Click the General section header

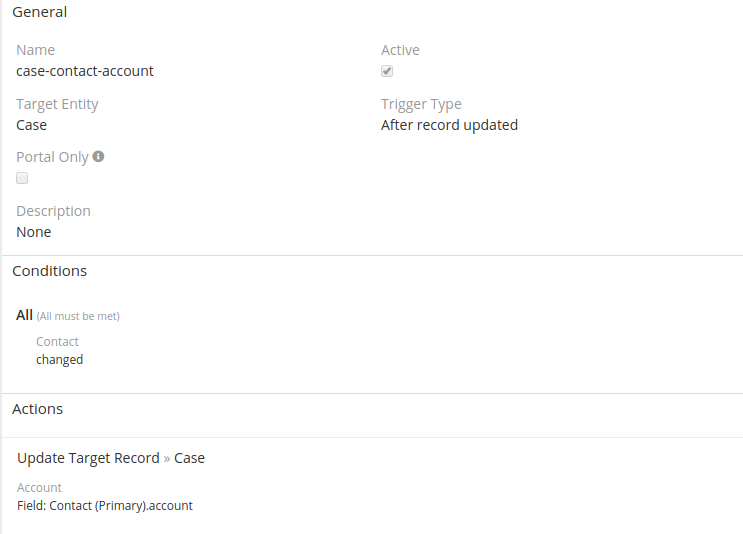40,13
